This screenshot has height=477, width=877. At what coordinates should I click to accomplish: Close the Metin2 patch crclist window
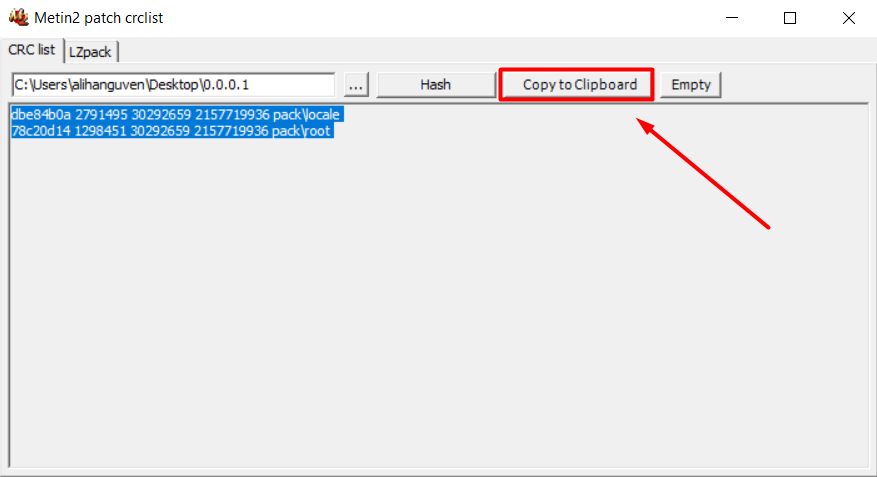[848, 18]
